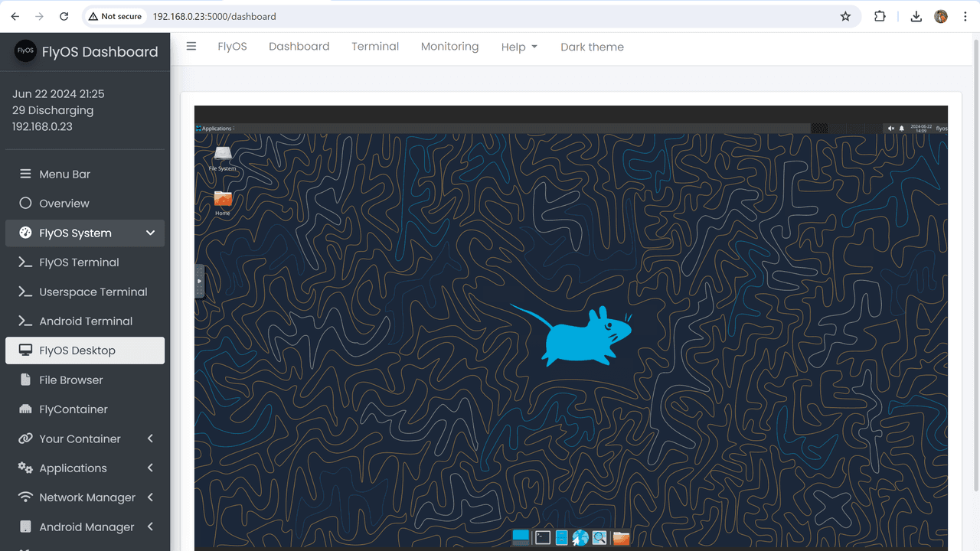This screenshot has width=980, height=551.
Task: Click the browser profile avatar
Action: tap(941, 16)
